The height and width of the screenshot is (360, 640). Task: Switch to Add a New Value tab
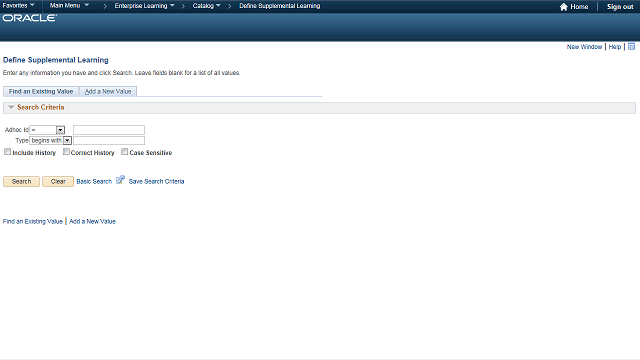(108, 91)
